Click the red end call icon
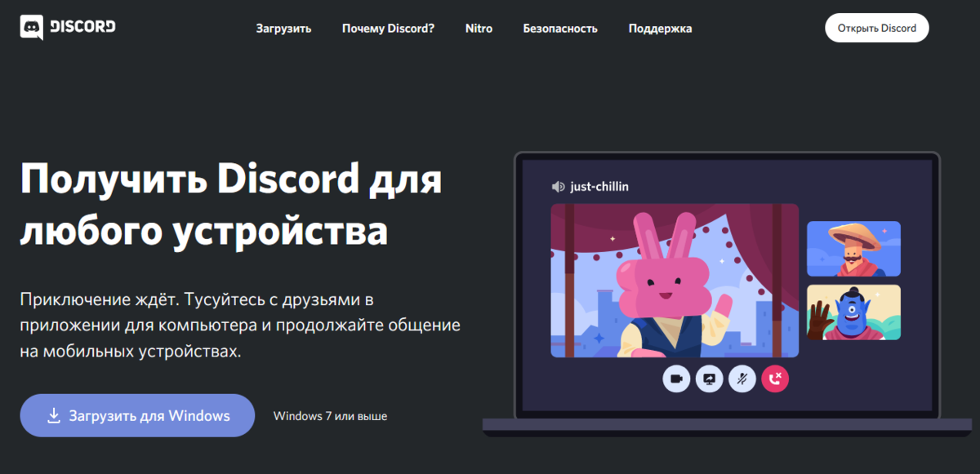The height and width of the screenshot is (474, 980). (x=775, y=379)
